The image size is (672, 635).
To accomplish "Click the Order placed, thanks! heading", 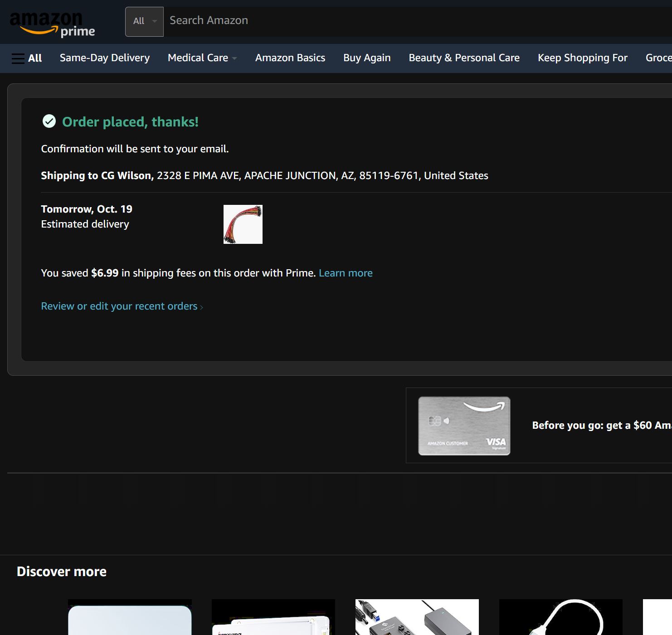I will pos(130,122).
